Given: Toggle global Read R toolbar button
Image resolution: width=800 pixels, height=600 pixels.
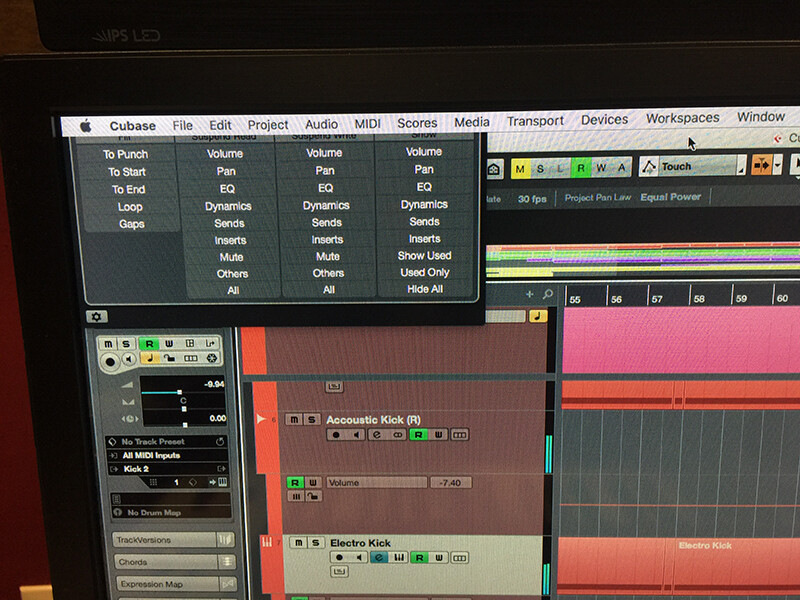Looking at the screenshot, I should [x=581, y=168].
